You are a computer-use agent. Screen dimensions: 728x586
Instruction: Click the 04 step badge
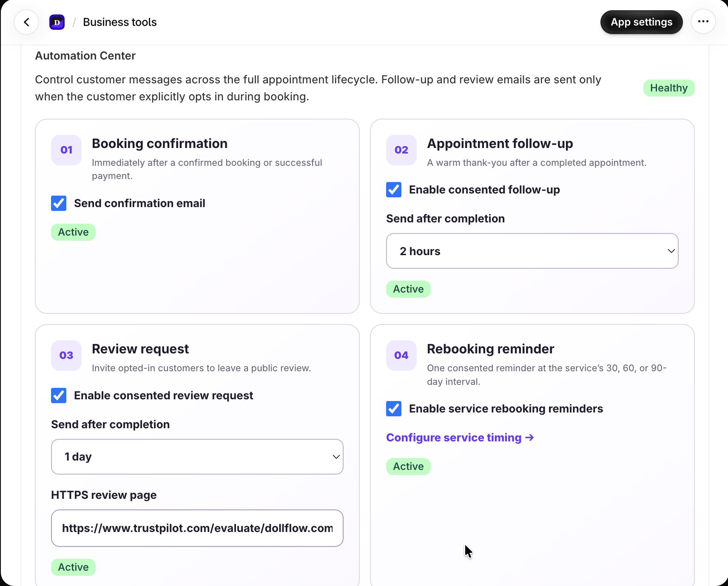[x=401, y=356]
